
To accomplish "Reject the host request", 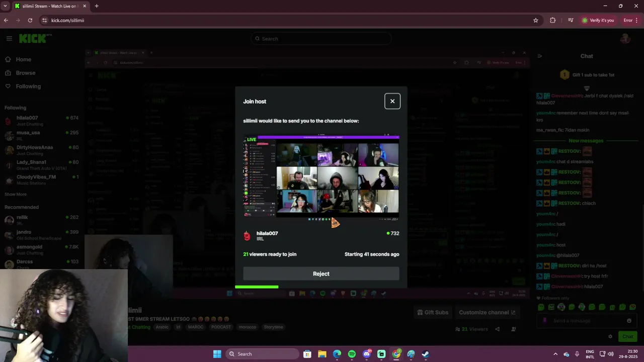I will [321, 274].
